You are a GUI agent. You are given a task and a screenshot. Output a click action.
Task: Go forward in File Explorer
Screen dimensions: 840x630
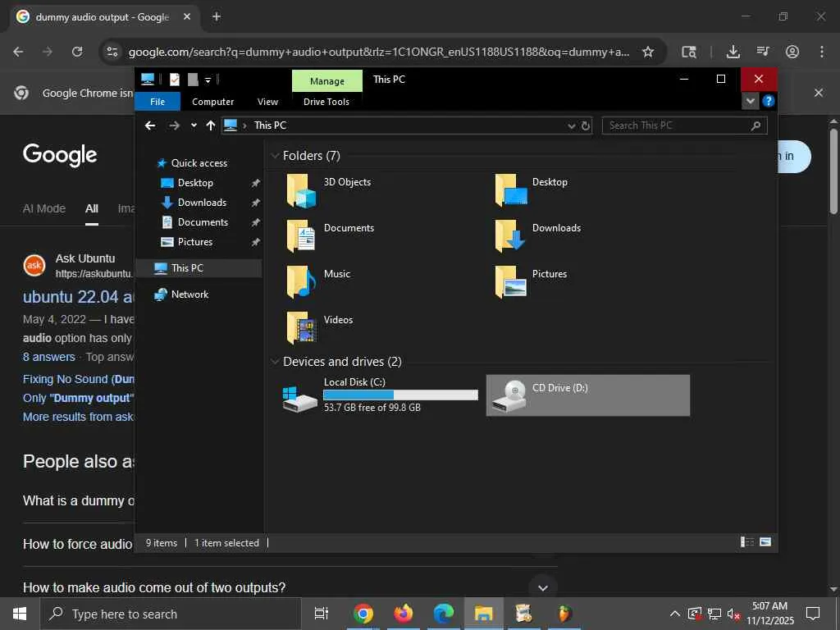coord(174,126)
